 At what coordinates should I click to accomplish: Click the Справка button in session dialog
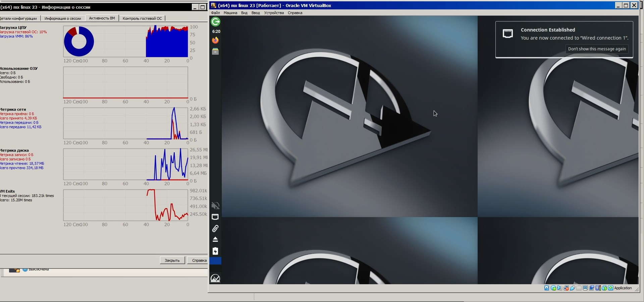[199, 260]
